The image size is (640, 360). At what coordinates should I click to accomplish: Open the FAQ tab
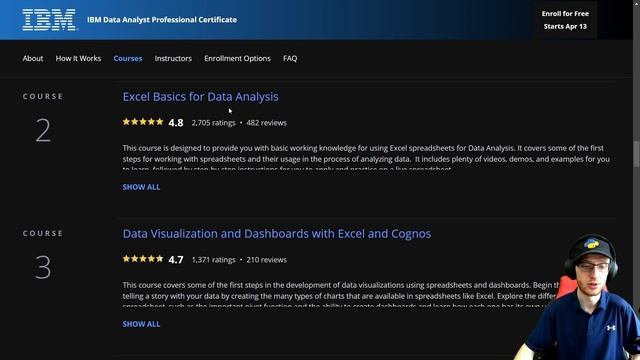click(x=290, y=58)
